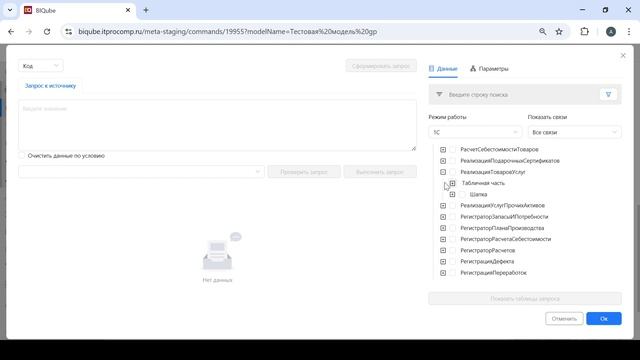Toggle Очистить данные по условию checkbox
640x360 pixels.
pyautogui.click(x=22, y=156)
